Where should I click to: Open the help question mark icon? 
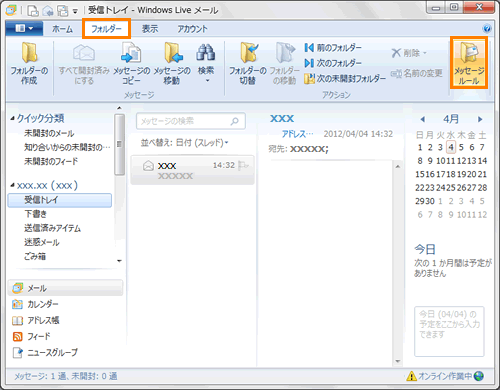coord(487,29)
